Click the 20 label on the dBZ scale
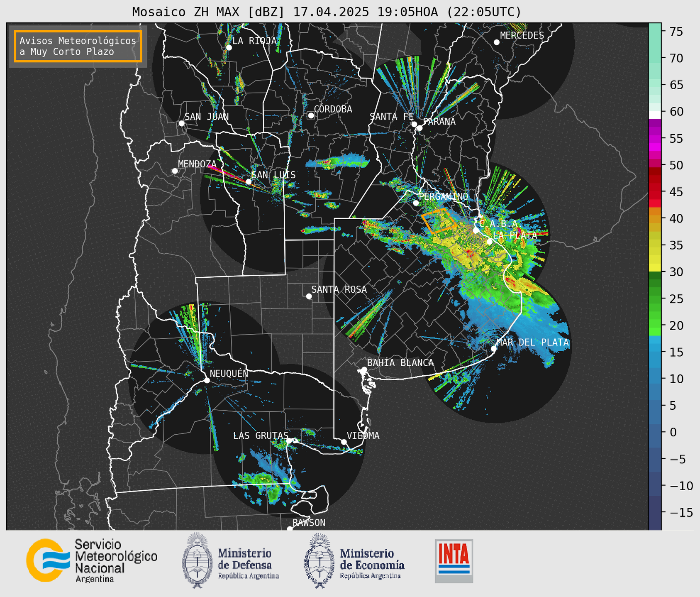The width and height of the screenshot is (700, 597). click(676, 325)
